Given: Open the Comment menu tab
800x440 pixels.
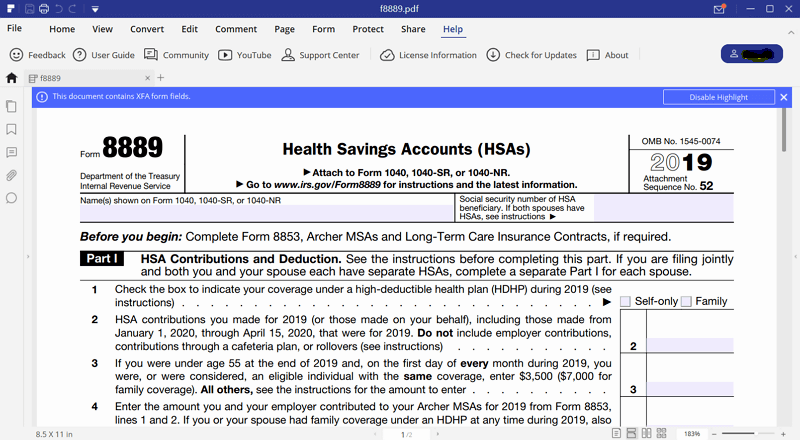Looking at the screenshot, I should [x=235, y=29].
